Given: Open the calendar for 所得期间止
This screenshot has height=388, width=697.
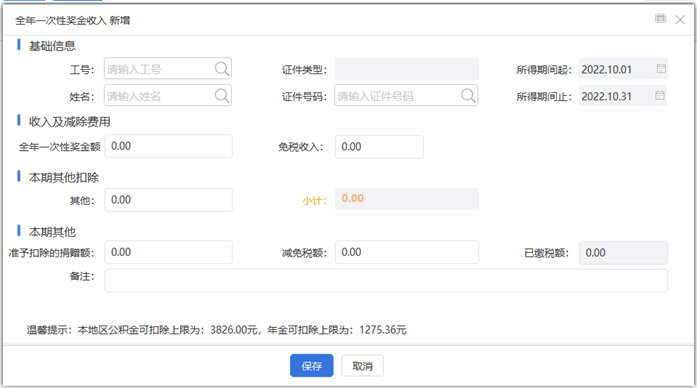Looking at the screenshot, I should (660, 96).
